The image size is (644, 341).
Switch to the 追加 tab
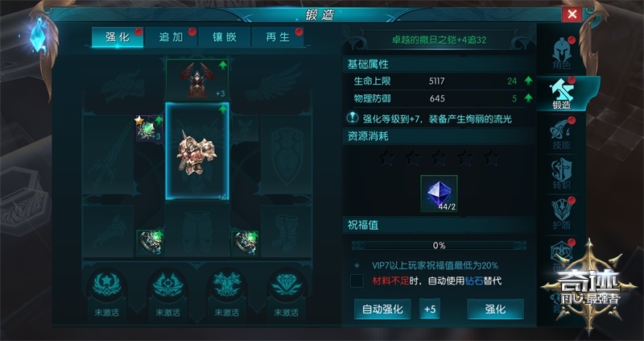coord(171,37)
